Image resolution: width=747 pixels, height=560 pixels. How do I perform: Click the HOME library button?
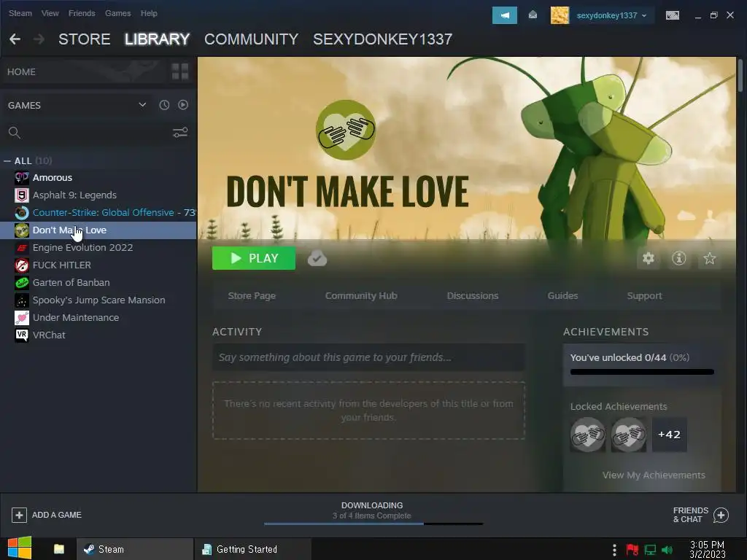(x=83, y=71)
